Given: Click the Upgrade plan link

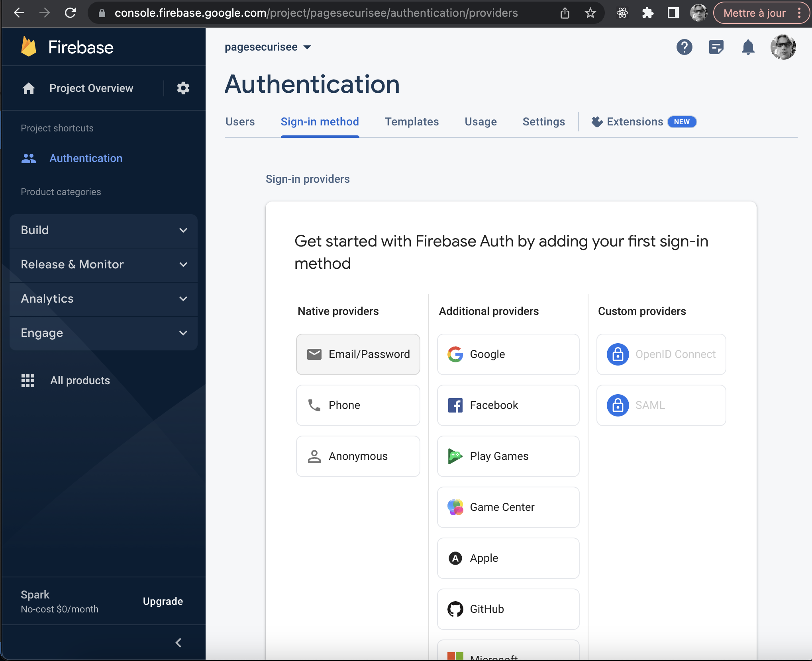Looking at the screenshot, I should 163,601.
